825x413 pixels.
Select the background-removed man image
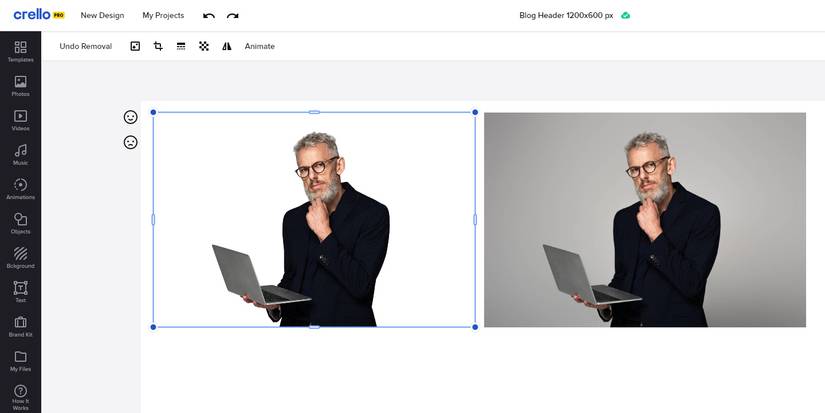tap(314, 219)
